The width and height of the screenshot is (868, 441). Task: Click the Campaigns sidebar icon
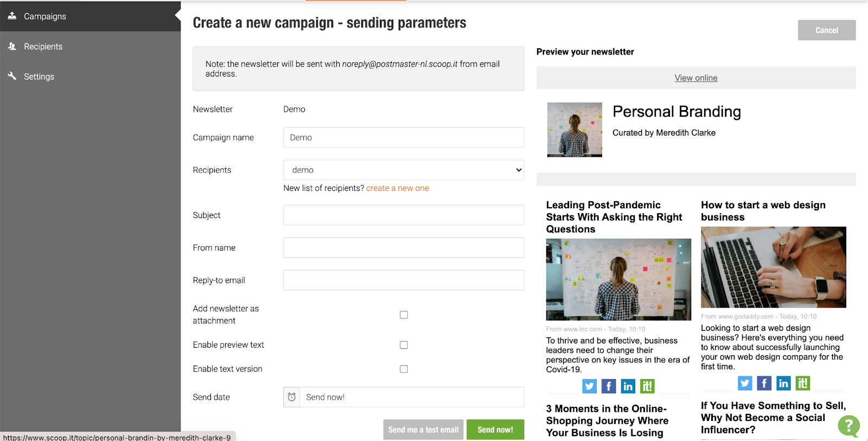pyautogui.click(x=12, y=16)
